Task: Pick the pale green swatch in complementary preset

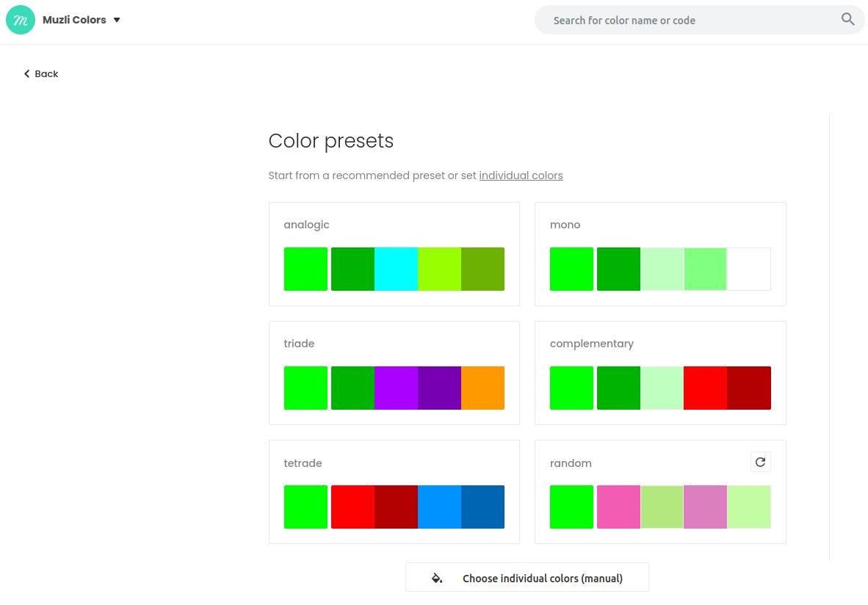Action: pyautogui.click(x=662, y=388)
